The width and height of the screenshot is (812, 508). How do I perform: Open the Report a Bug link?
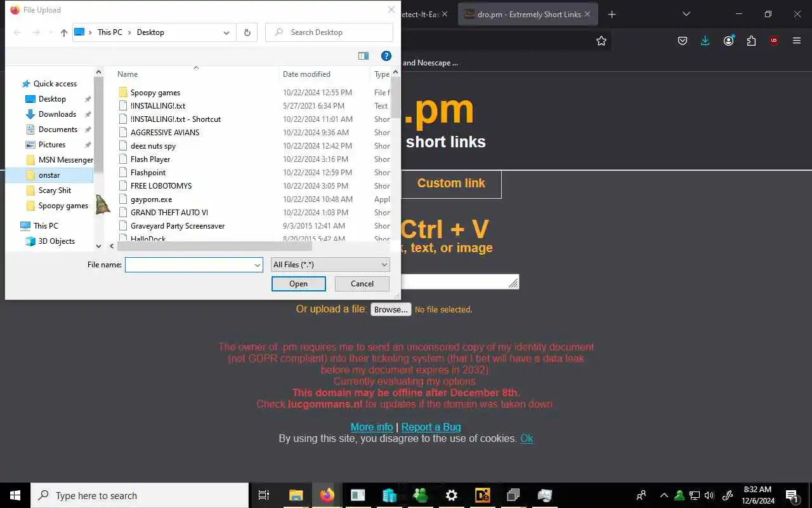click(431, 427)
